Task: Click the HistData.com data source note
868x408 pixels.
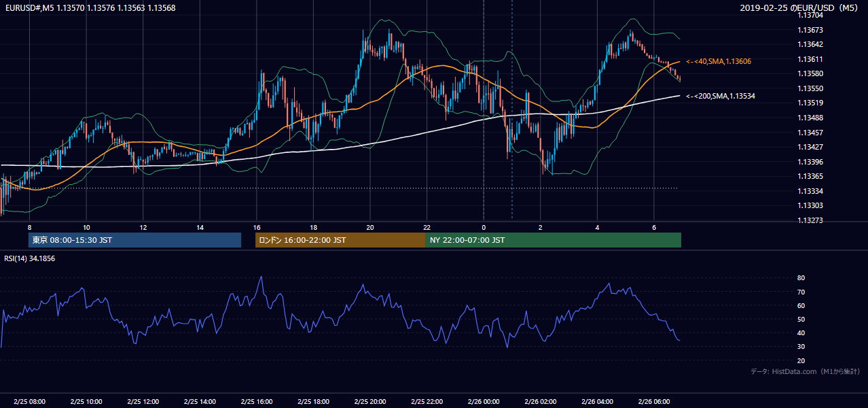Action: pos(806,371)
